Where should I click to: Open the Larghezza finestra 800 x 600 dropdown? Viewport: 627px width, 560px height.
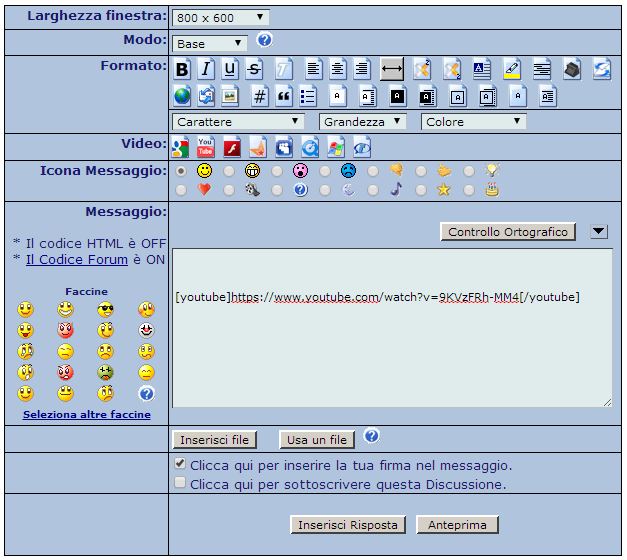pyautogui.click(x=220, y=18)
